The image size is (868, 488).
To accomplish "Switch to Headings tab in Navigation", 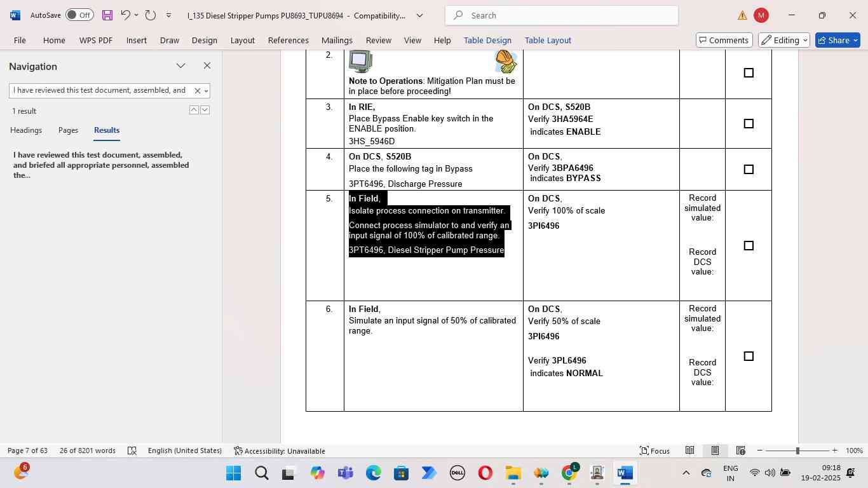I will click(x=26, y=130).
